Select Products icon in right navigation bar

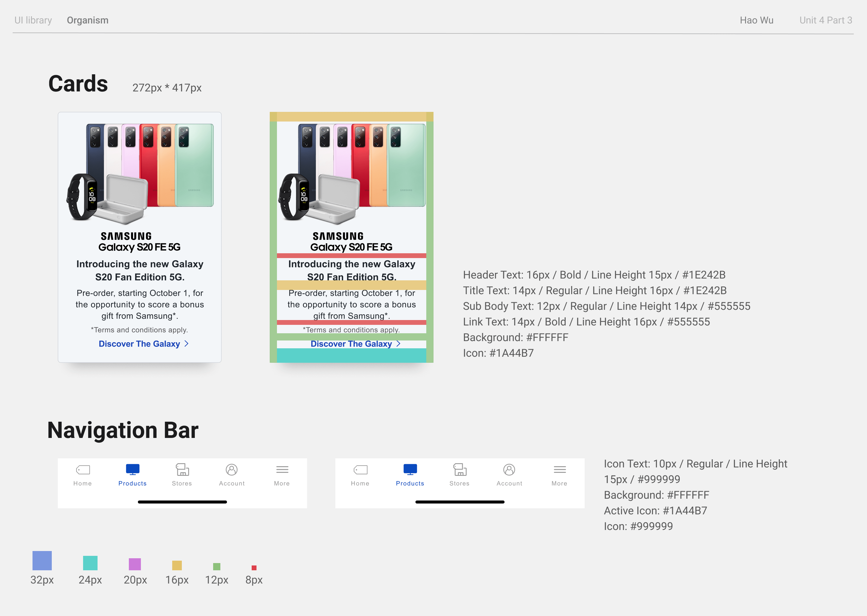(x=410, y=470)
